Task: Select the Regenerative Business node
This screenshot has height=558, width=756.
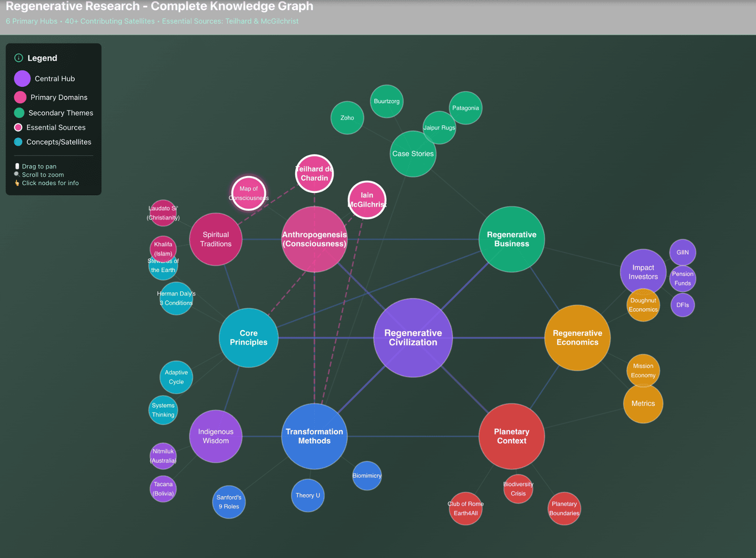Action: (511, 239)
